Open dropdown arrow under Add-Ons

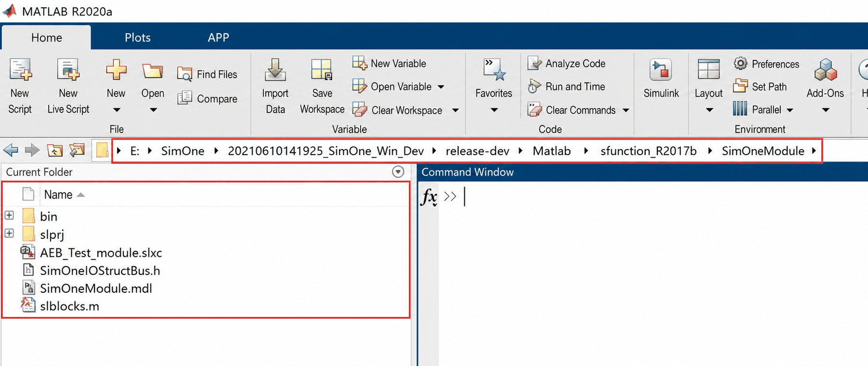coord(826,110)
